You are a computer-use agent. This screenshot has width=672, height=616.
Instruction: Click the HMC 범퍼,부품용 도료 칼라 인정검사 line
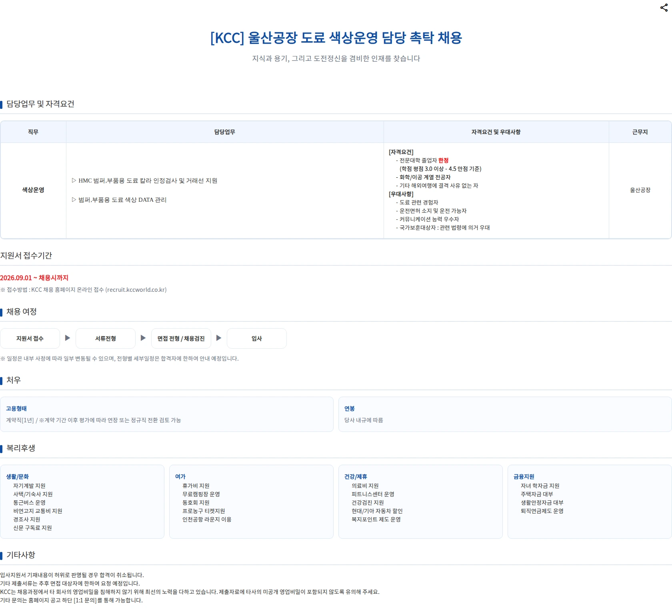point(144,181)
